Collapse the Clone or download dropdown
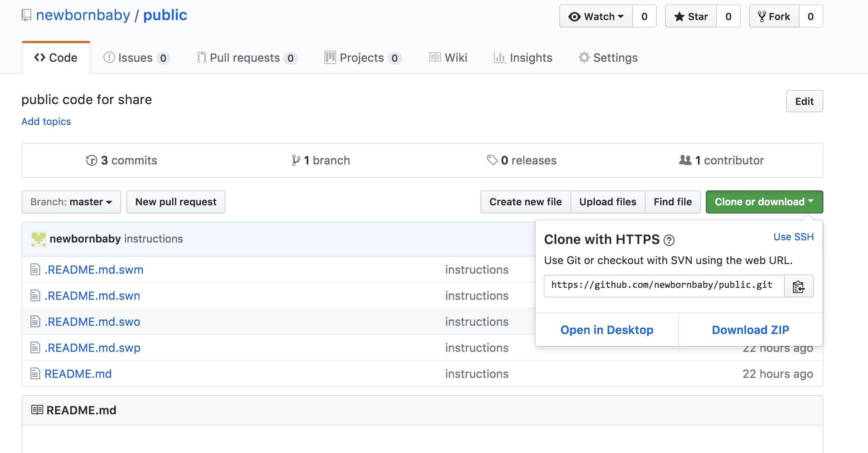 coord(764,202)
